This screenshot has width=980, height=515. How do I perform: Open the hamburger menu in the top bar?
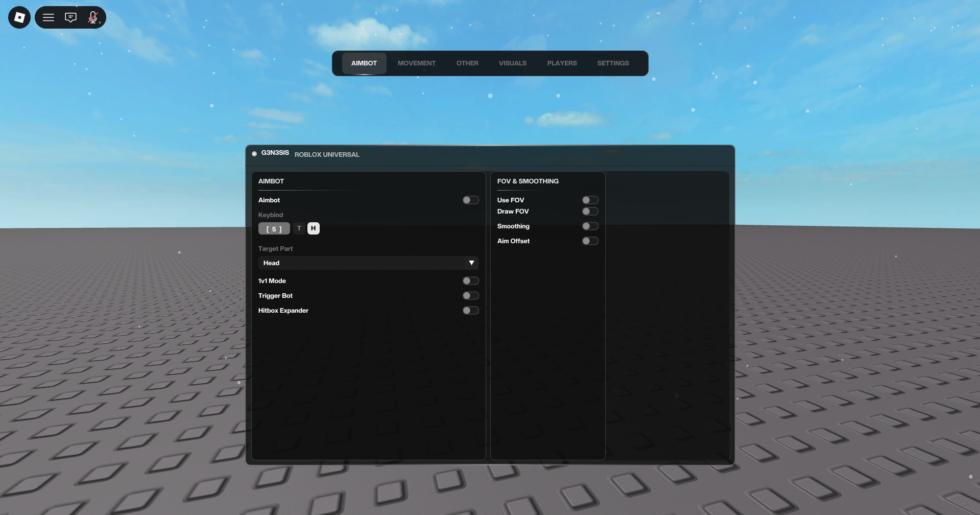49,17
